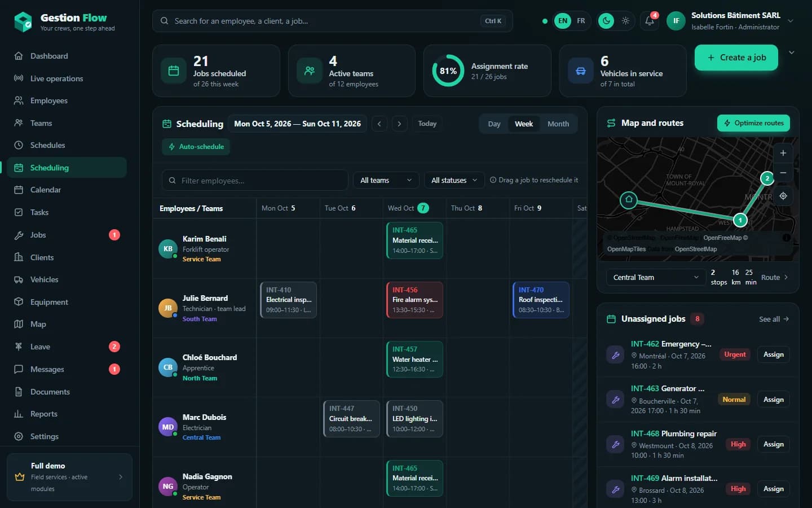Open Live operations in sidebar
Viewport: 812px width, 508px height.
tap(67, 78)
